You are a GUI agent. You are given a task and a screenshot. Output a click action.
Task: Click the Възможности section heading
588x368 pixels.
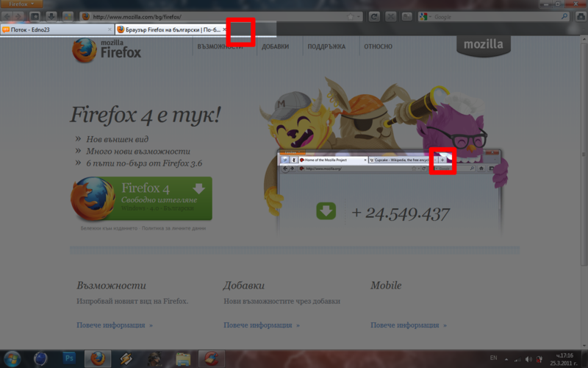(111, 286)
